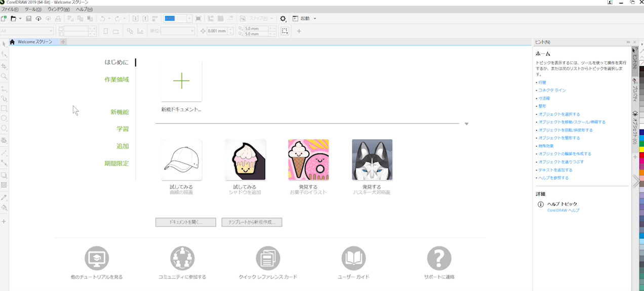Open the husky dog illustration thumbnail

372,160
